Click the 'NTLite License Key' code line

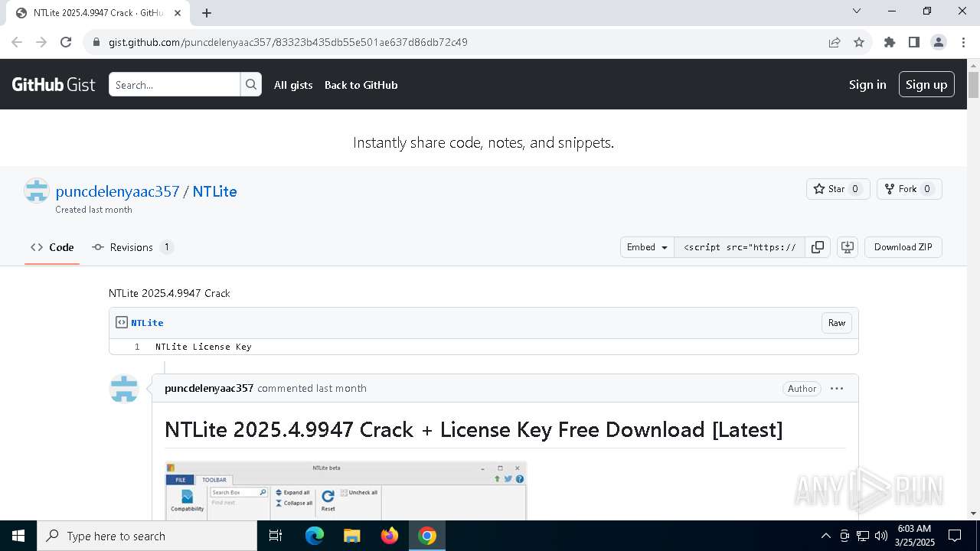(204, 347)
